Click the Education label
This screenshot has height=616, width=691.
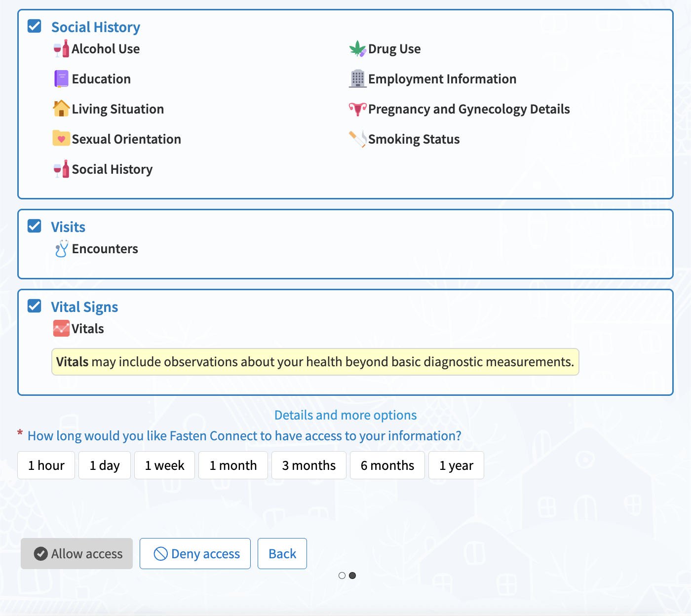(x=101, y=79)
